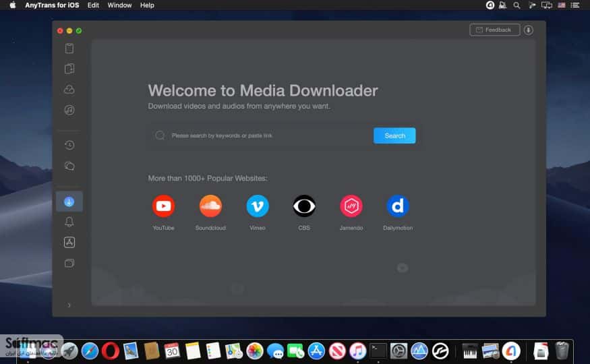The image size is (590, 364).
Task: Choose the Dailymotion website icon
Action: click(x=398, y=206)
